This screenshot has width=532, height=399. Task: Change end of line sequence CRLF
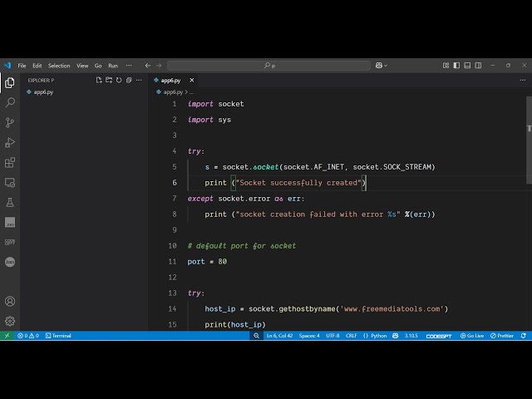(x=351, y=336)
